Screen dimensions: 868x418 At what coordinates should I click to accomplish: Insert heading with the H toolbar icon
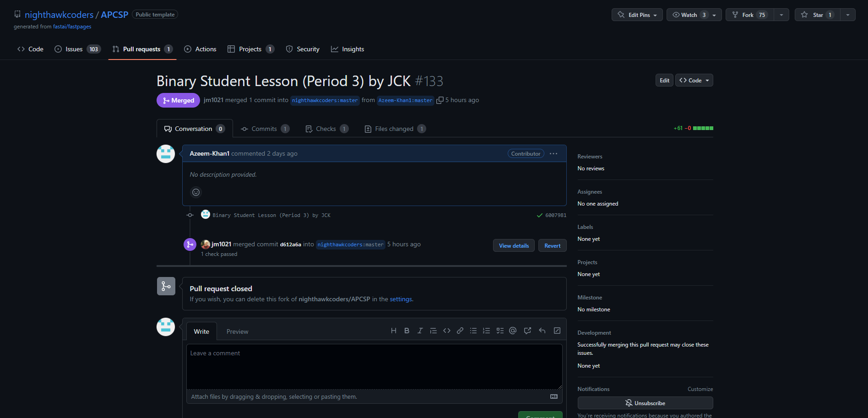(x=393, y=331)
